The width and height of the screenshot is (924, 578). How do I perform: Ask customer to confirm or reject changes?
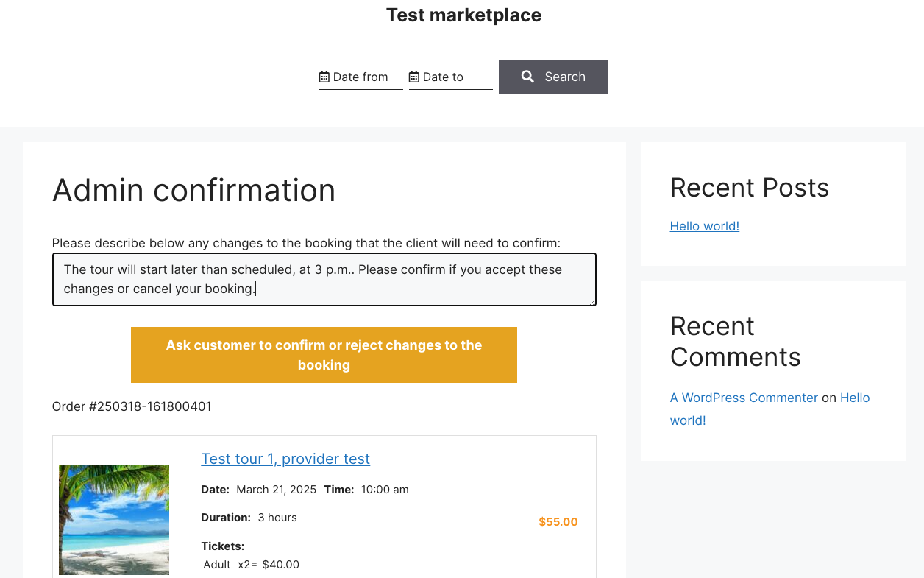(324, 355)
